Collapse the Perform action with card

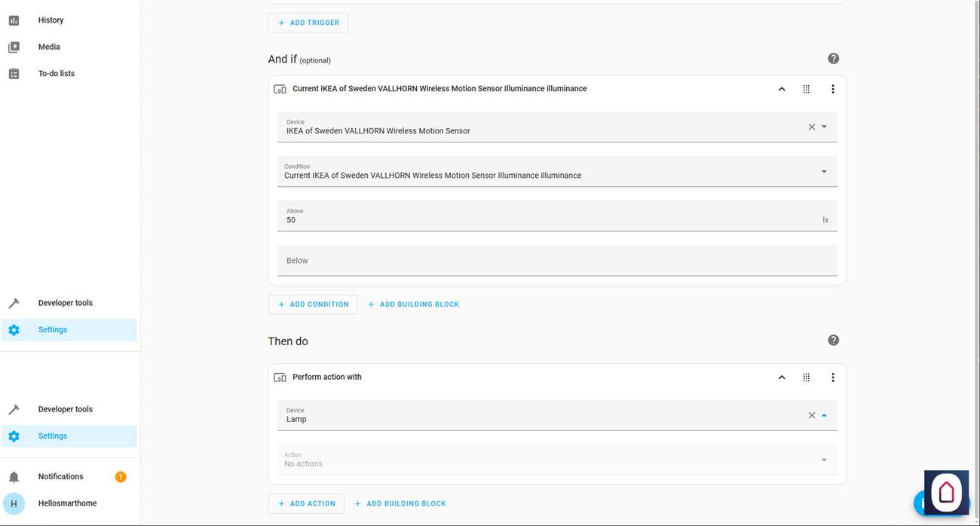[x=782, y=378]
